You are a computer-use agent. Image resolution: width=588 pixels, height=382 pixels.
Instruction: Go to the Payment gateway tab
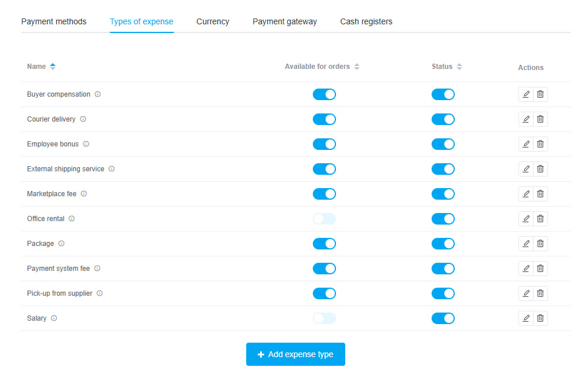[x=284, y=22]
